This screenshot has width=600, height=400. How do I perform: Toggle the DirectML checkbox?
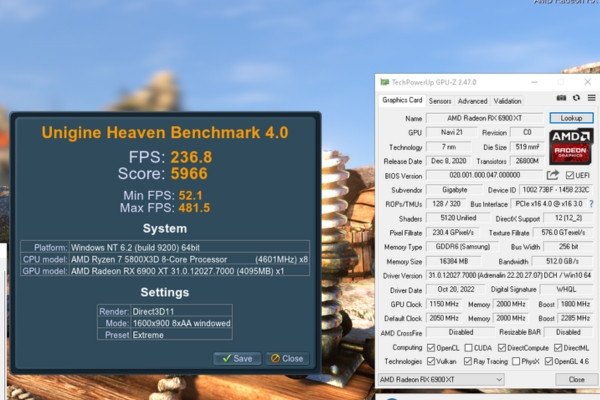[558, 348]
